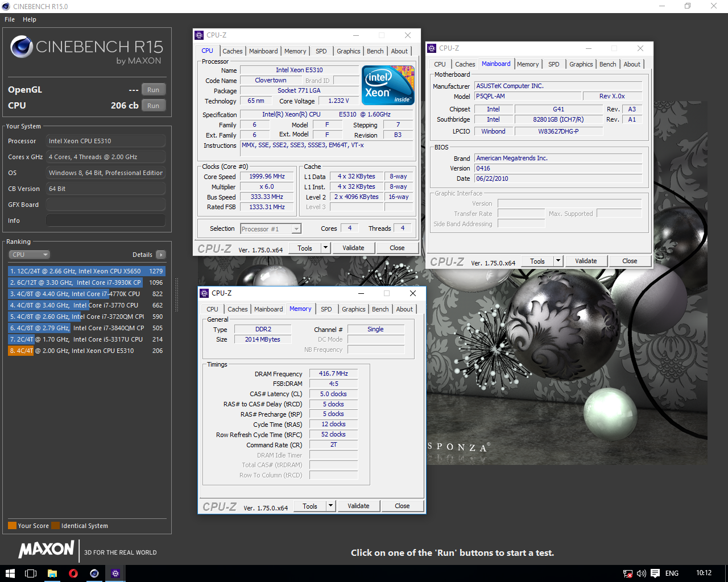Click Close button in the CPU tab window

click(397, 248)
